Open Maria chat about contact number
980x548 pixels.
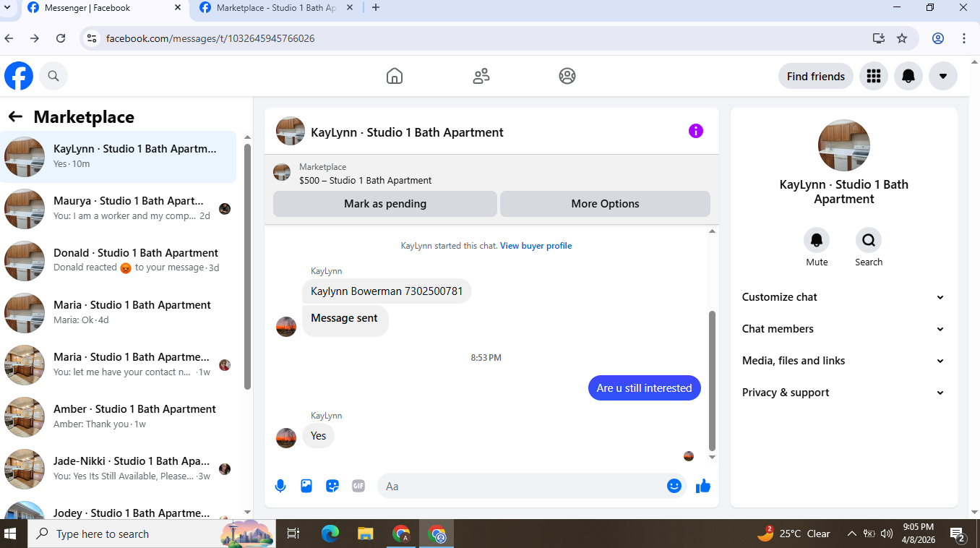[119, 365]
